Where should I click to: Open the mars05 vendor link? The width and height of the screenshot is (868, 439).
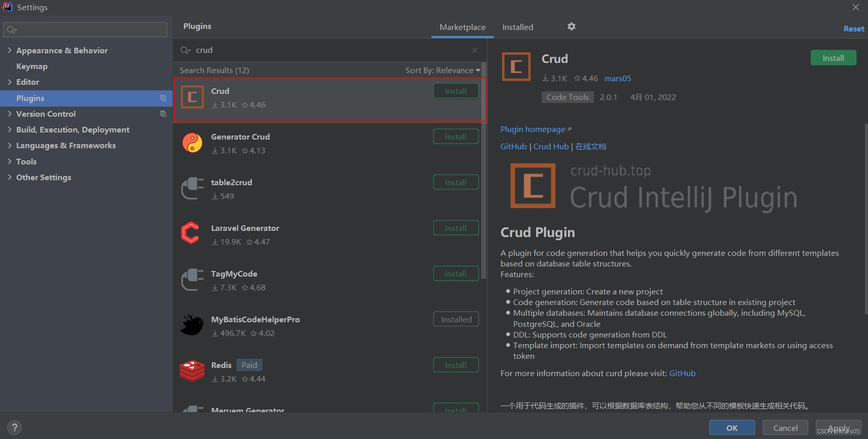[618, 79]
